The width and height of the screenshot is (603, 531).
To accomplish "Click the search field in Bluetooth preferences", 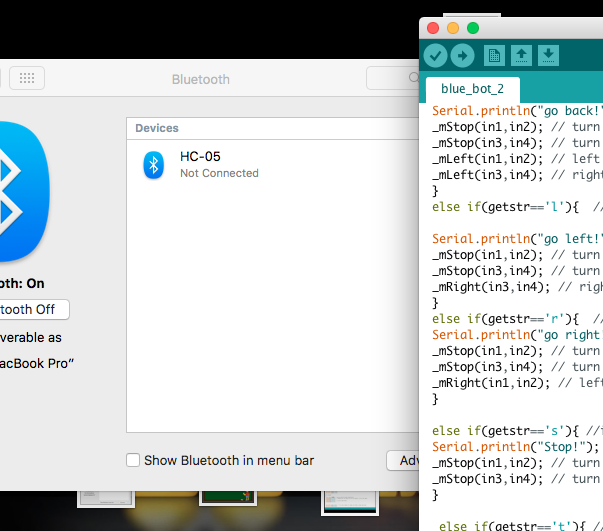I will tap(393, 78).
